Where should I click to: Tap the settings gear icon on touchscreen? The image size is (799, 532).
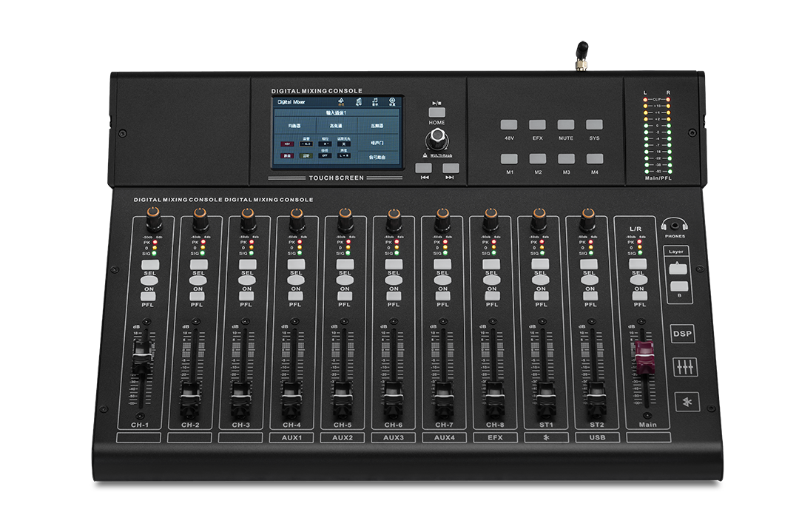(x=392, y=101)
